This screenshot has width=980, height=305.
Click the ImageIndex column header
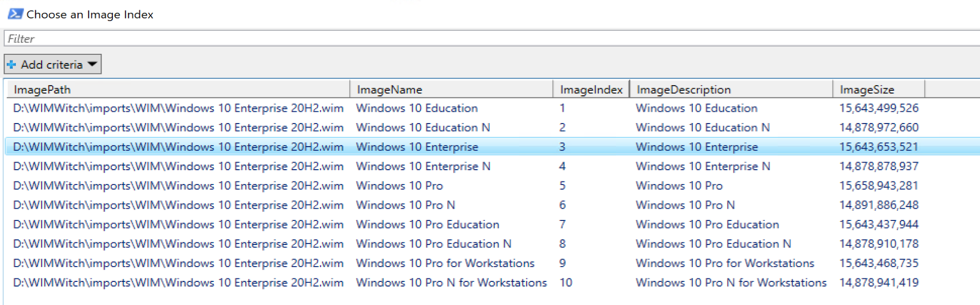tap(591, 90)
